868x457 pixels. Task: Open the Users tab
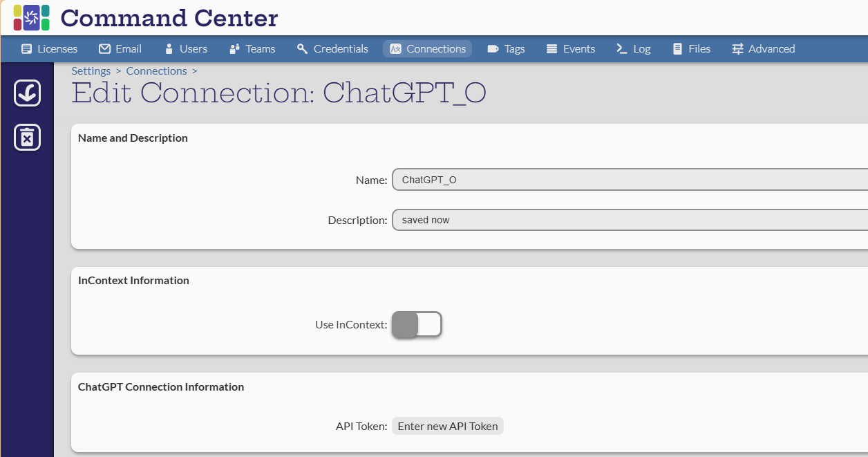click(186, 49)
